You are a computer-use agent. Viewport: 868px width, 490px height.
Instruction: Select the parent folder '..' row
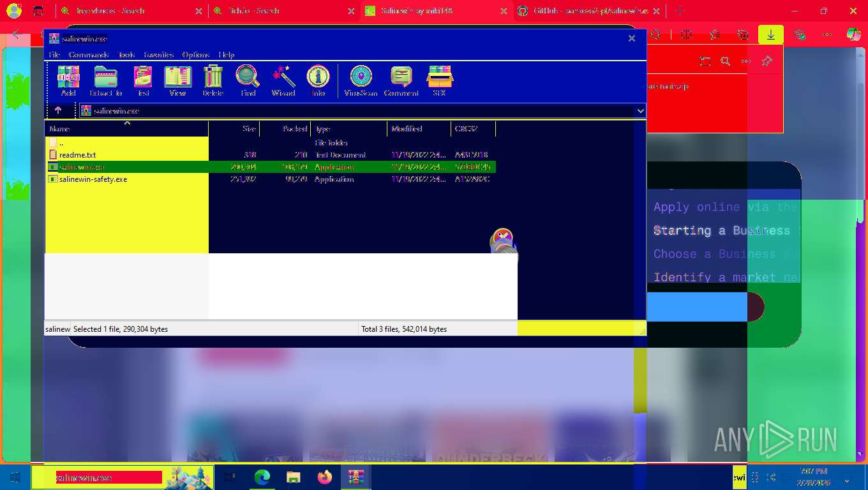tap(271, 143)
